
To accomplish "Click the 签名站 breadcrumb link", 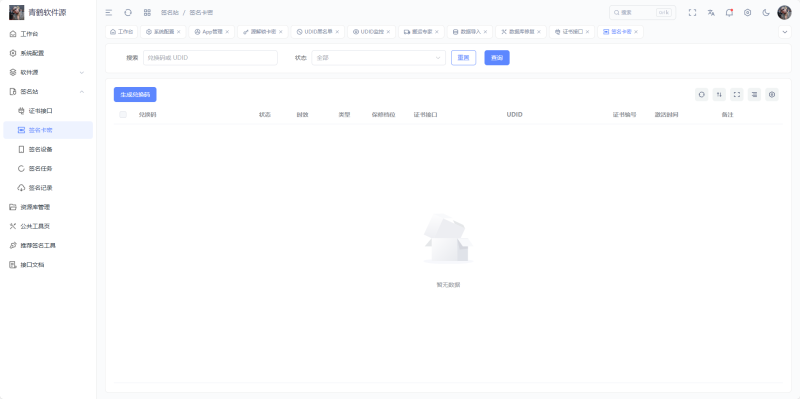I will click(x=170, y=13).
